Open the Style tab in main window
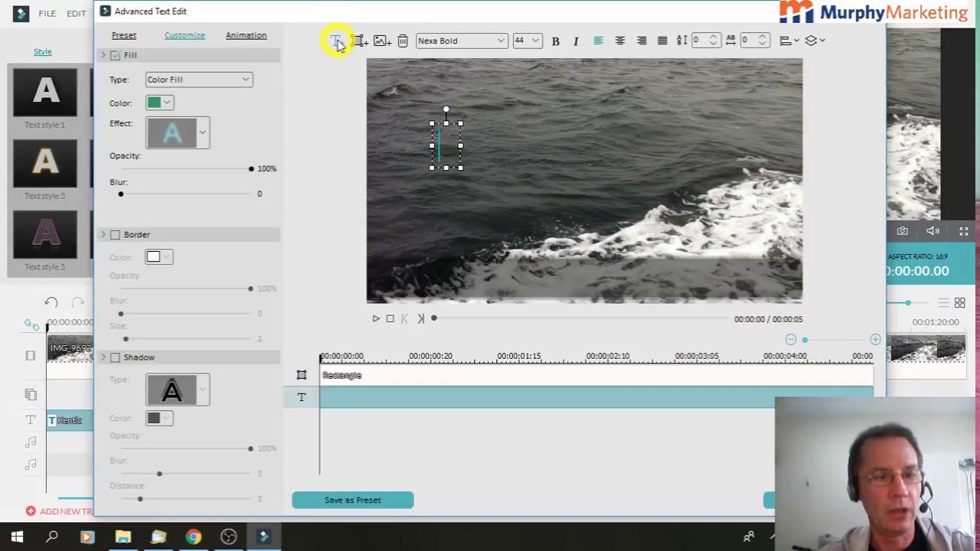Screen dimensions: 980x551 click(42, 52)
